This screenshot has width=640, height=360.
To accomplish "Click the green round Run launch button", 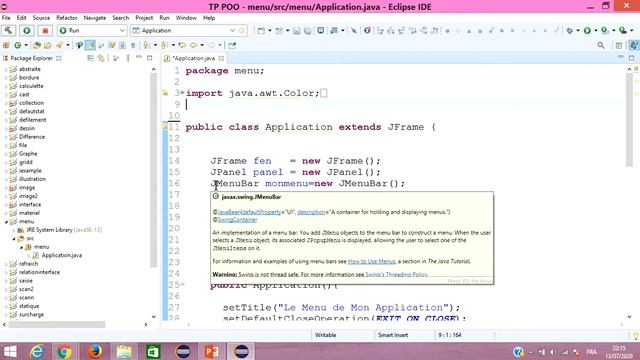I will [27, 31].
